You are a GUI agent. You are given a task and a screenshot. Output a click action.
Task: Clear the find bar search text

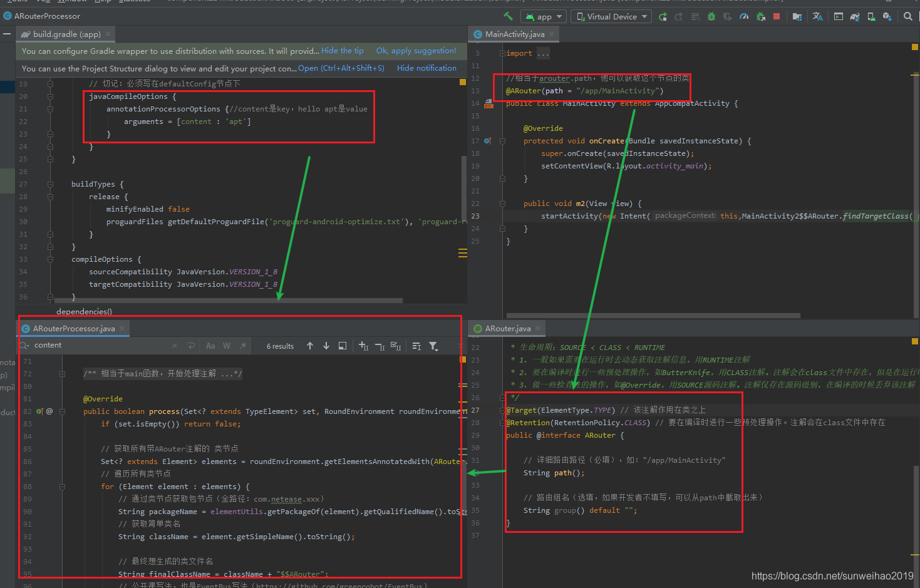[175, 346]
